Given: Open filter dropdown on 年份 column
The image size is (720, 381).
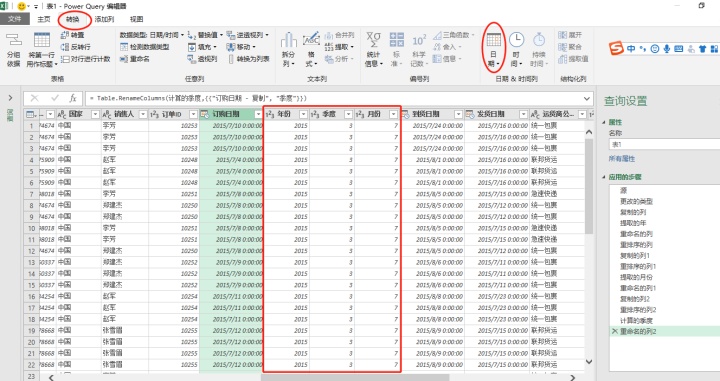Looking at the screenshot, I should (x=303, y=114).
